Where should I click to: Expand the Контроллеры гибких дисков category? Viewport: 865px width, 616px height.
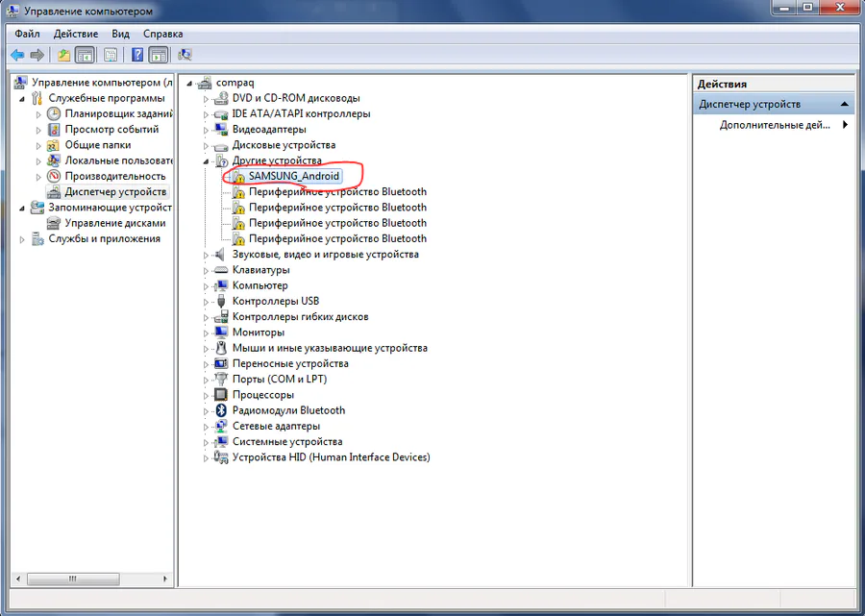[206, 318]
